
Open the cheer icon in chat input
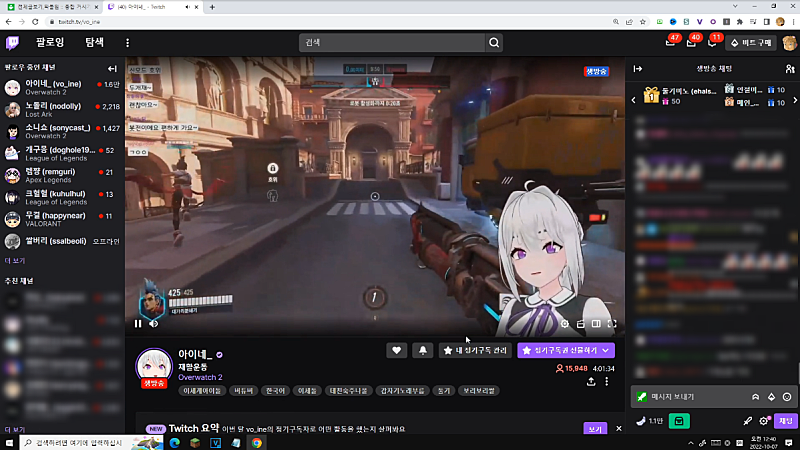(756, 397)
